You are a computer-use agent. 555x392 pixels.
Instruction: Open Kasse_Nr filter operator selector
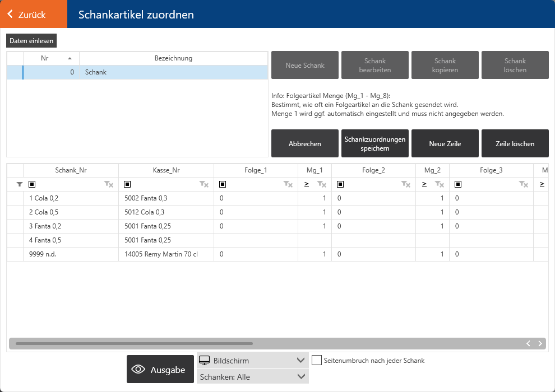[x=127, y=184]
